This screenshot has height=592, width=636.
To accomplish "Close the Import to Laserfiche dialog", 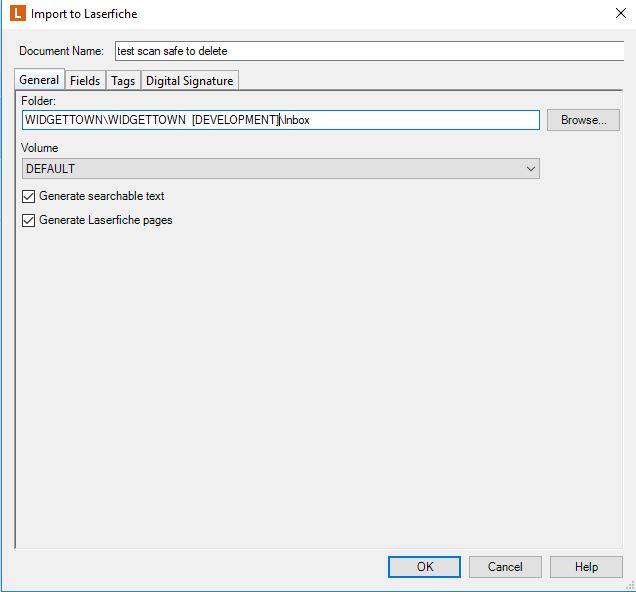I will (621, 13).
